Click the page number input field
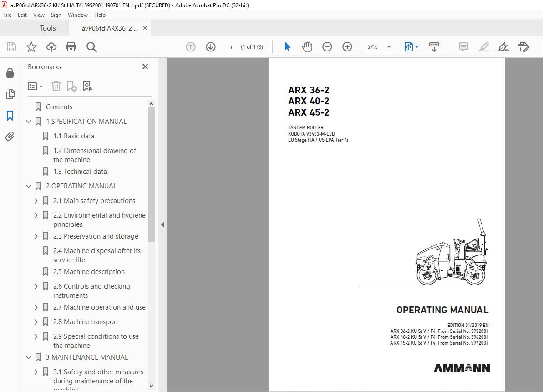The width and height of the screenshot is (543, 392). 231,47
